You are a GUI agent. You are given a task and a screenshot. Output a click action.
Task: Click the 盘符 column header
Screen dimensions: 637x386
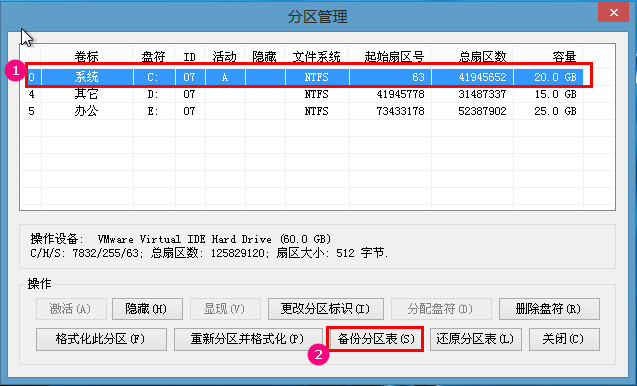click(154, 56)
